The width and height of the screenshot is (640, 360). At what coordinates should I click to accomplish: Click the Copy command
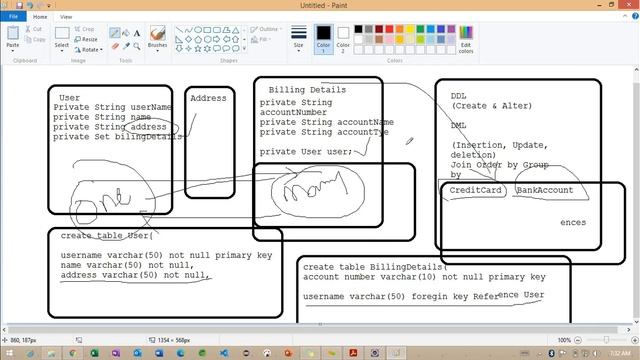(35, 39)
